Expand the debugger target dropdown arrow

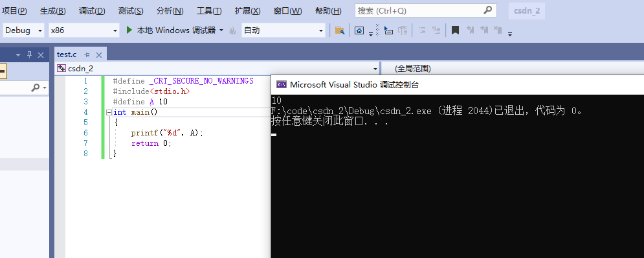(221, 30)
